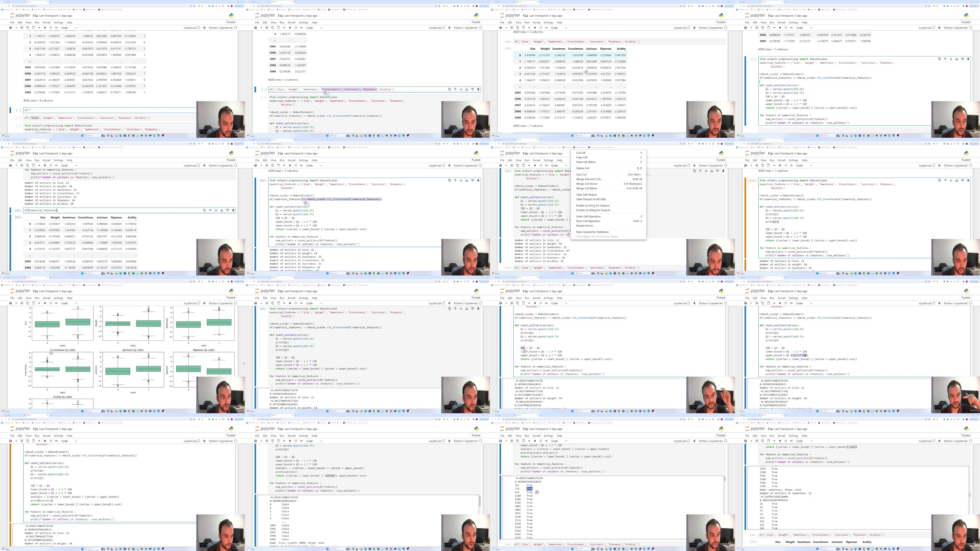Choose New Console for Notebook

click(x=608, y=232)
